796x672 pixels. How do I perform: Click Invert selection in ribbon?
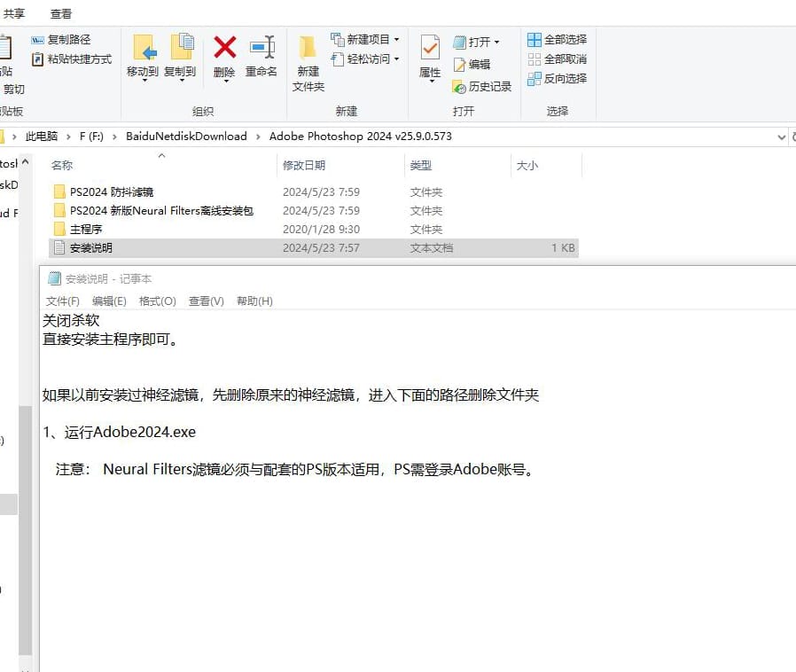point(557,79)
